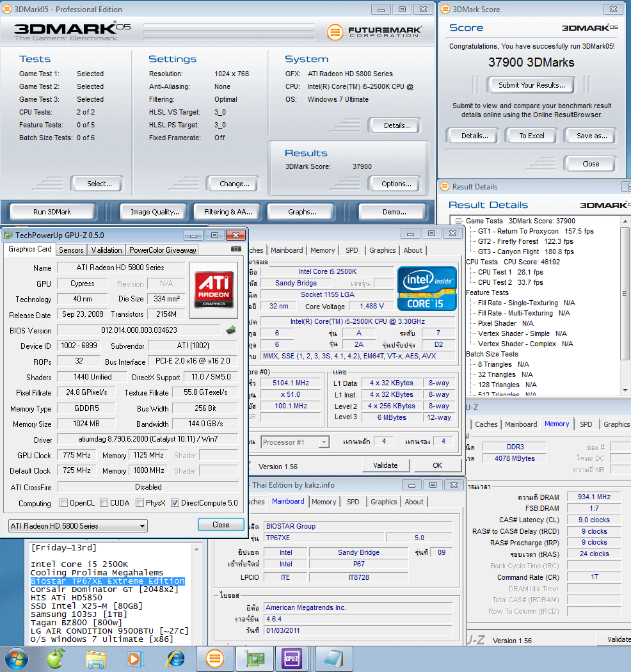
Task: Select the Graphics Card tab
Action: pyautogui.click(x=30, y=249)
